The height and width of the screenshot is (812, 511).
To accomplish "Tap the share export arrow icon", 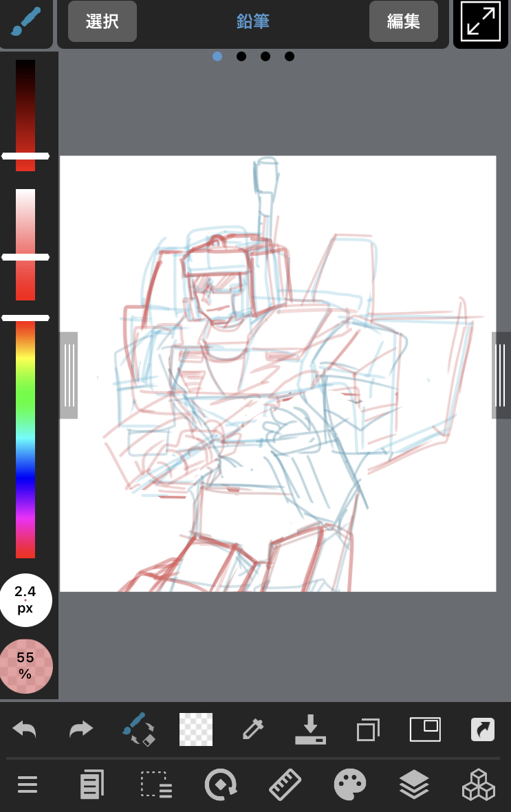I will 483,729.
